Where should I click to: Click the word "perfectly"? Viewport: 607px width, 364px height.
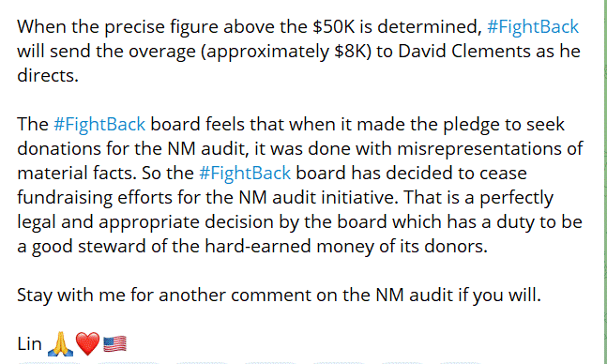click(517, 198)
